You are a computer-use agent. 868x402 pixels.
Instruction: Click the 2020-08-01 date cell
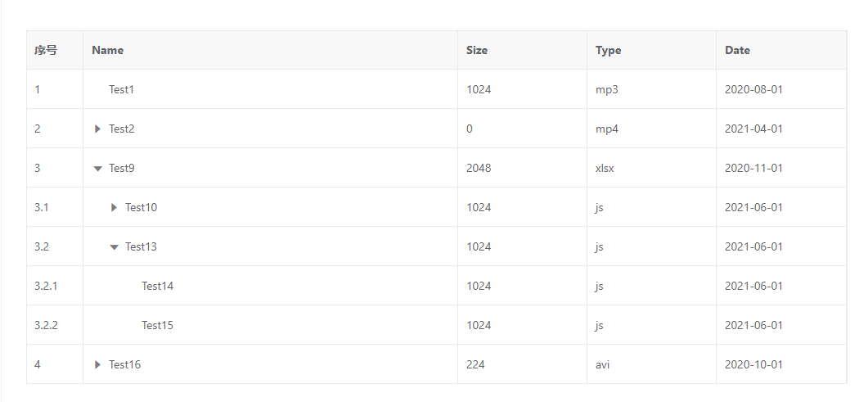[x=753, y=89]
